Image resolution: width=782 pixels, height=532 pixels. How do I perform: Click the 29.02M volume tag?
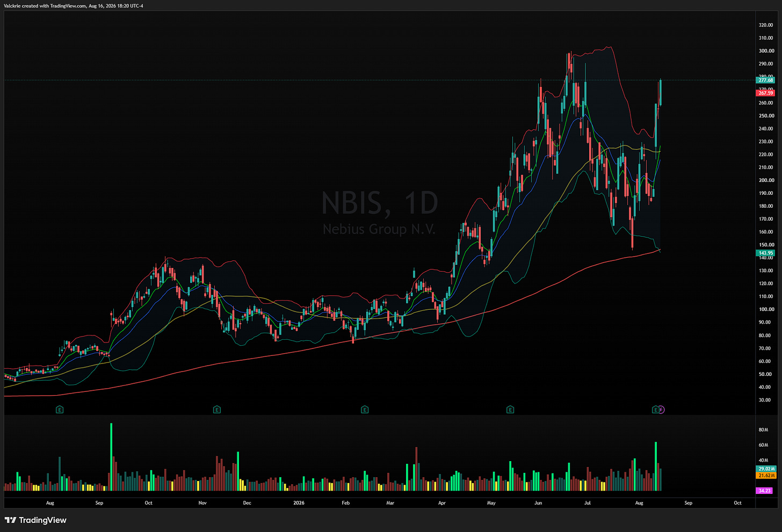click(766, 469)
